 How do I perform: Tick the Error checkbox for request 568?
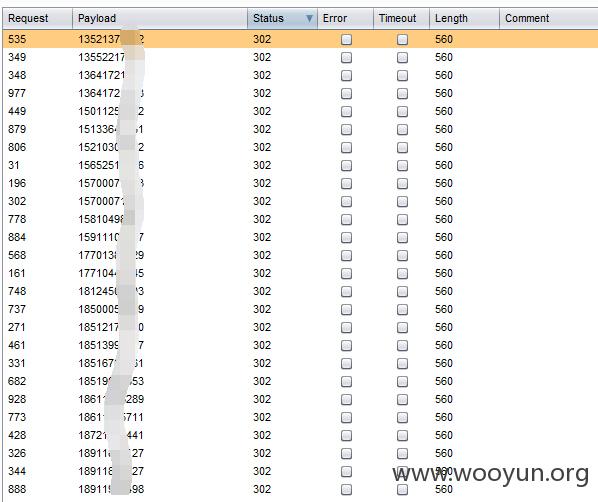[x=346, y=255]
